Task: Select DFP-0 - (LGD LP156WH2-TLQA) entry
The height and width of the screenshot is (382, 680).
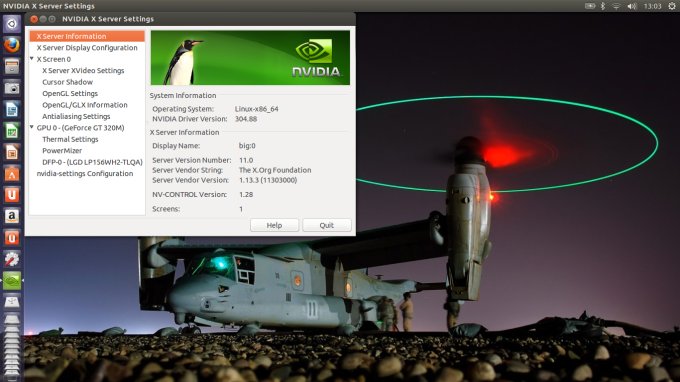Action: pos(92,162)
